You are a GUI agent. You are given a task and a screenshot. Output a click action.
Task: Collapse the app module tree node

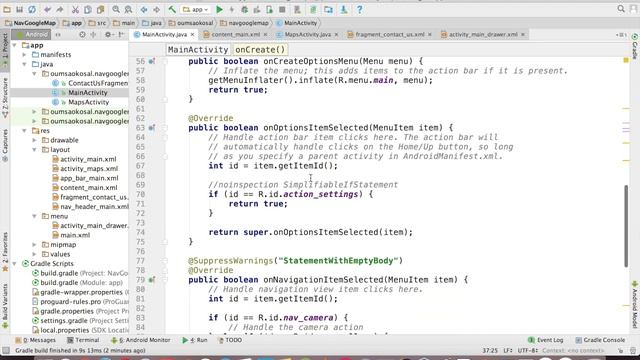pyautogui.click(x=15, y=45)
